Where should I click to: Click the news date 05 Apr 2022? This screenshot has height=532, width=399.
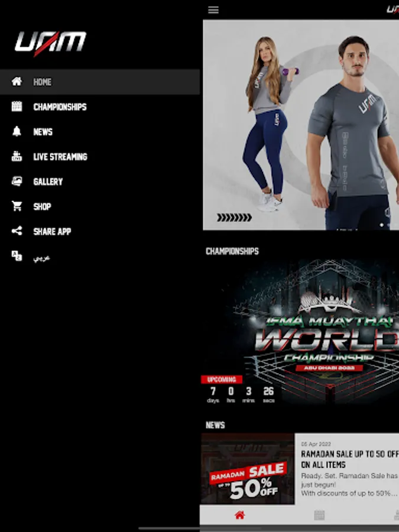point(316,444)
